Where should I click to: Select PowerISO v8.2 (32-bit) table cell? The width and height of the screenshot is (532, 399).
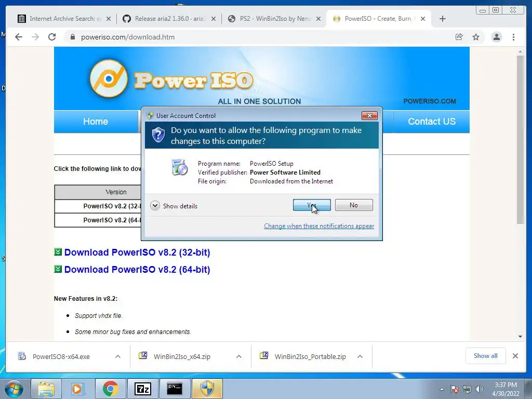(98, 206)
